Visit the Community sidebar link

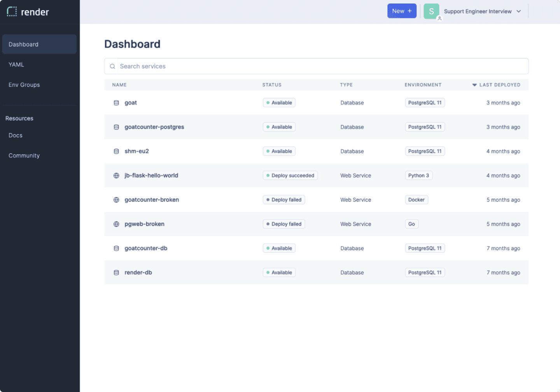pyautogui.click(x=24, y=156)
